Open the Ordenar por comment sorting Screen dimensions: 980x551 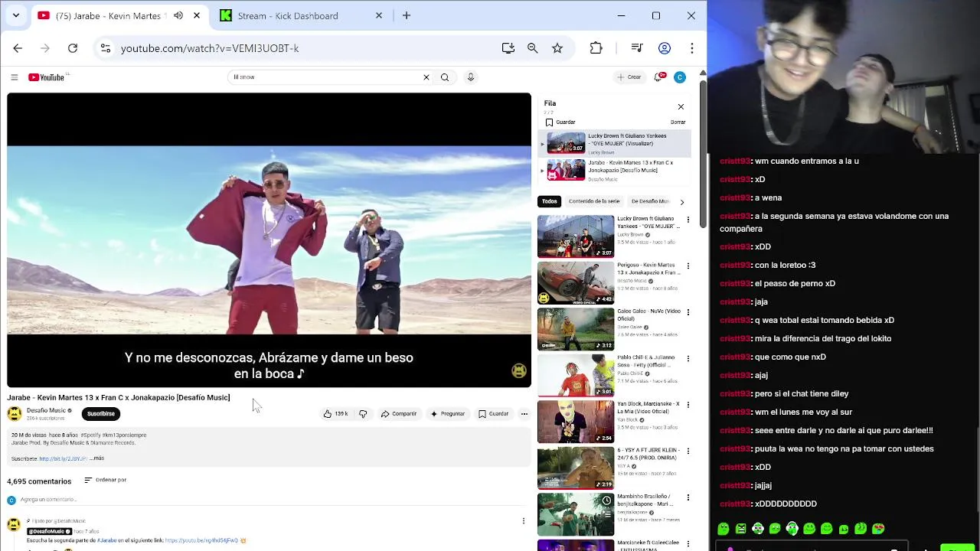105,480
